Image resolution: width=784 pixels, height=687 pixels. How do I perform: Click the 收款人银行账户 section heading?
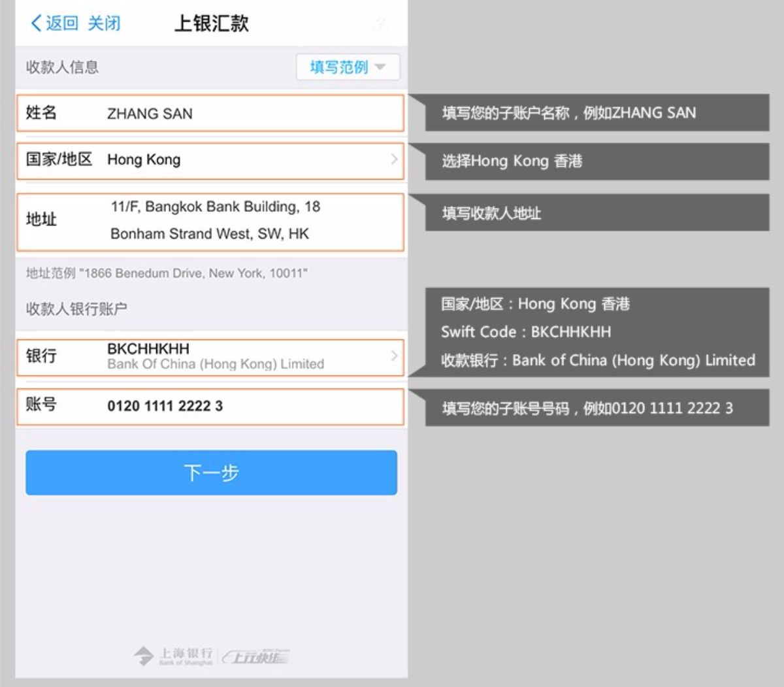pos(76,309)
